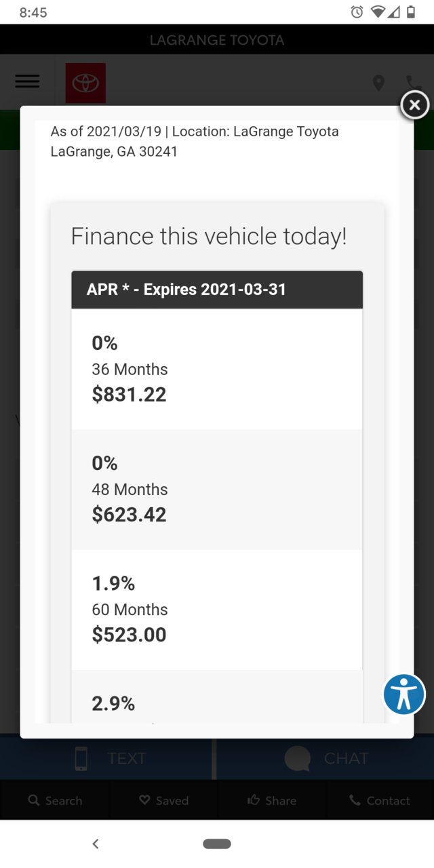Close the finance popup with X icon
434x868 pixels.
click(x=415, y=105)
